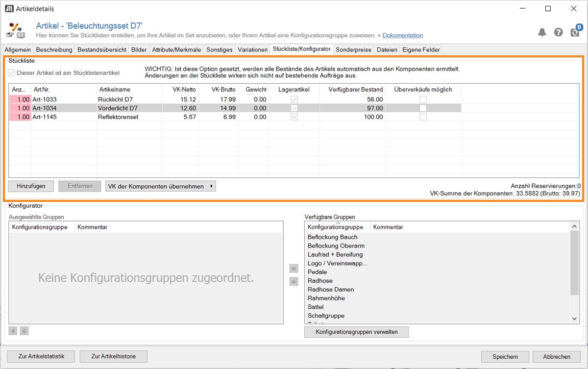The width and height of the screenshot is (588, 369).
Task: Click the Speichern button
Action: coord(505,357)
